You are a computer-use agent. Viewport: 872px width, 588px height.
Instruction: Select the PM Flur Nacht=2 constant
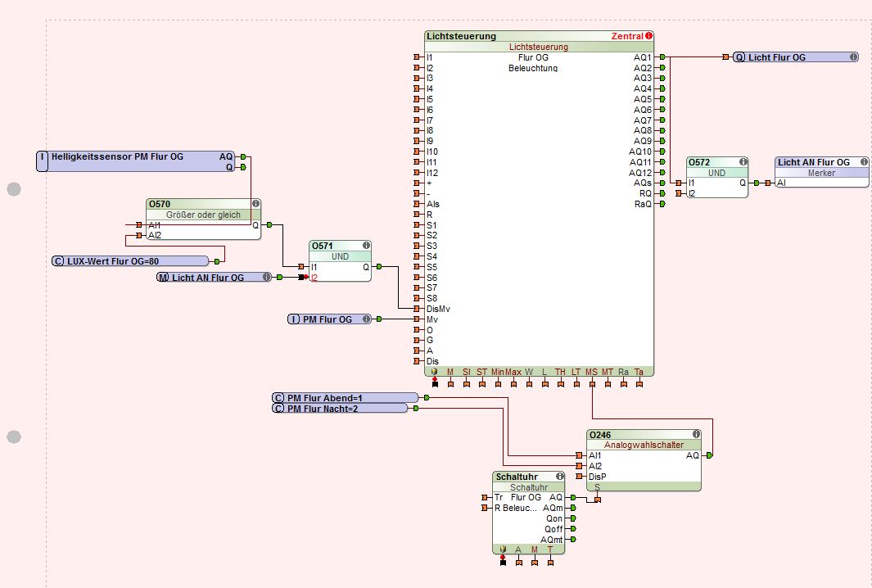pos(340,409)
